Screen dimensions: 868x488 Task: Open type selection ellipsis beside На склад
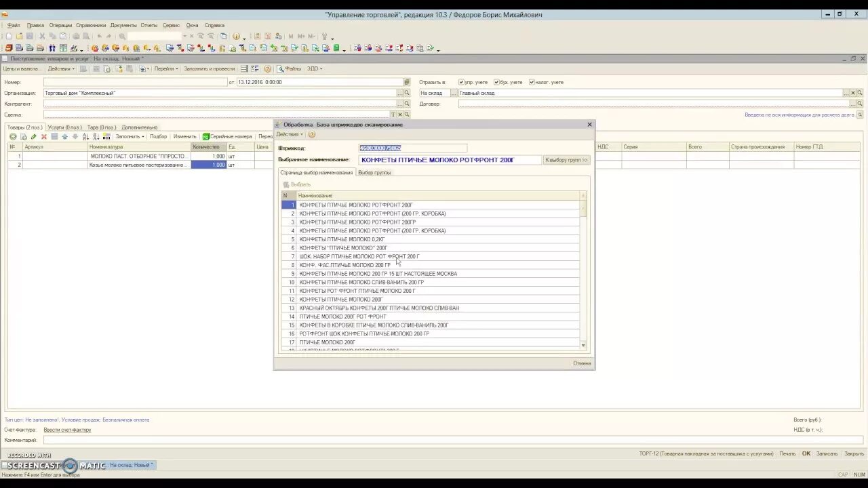454,93
